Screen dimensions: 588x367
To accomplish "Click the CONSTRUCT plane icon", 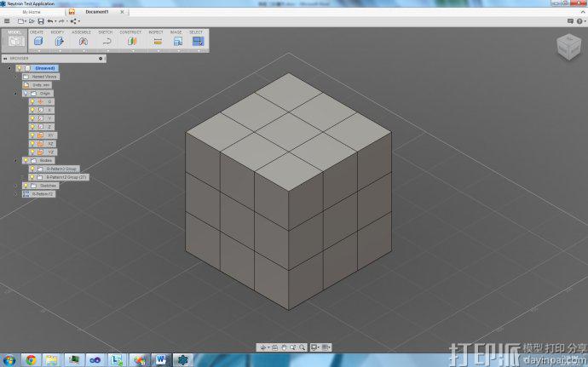I will coord(132,41).
